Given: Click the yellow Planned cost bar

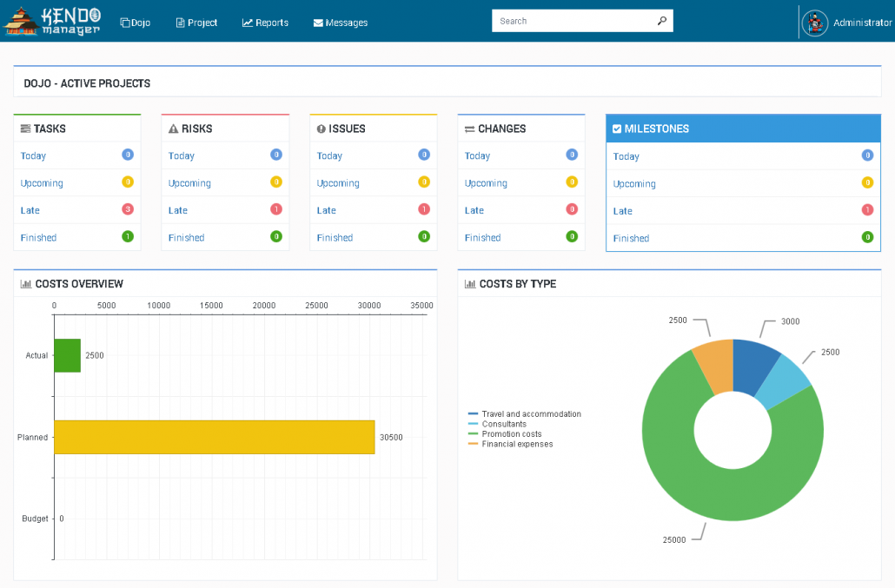Looking at the screenshot, I should (x=214, y=437).
